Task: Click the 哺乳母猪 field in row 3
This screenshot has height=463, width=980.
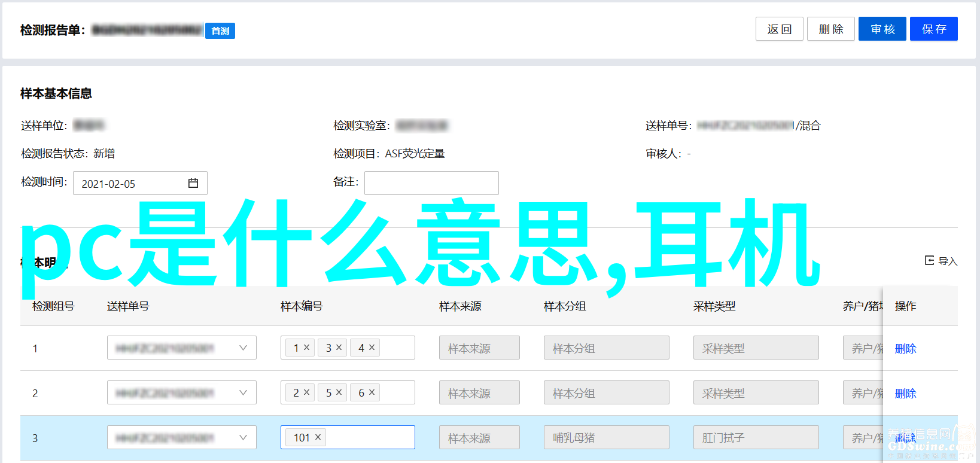Action: pos(607,437)
